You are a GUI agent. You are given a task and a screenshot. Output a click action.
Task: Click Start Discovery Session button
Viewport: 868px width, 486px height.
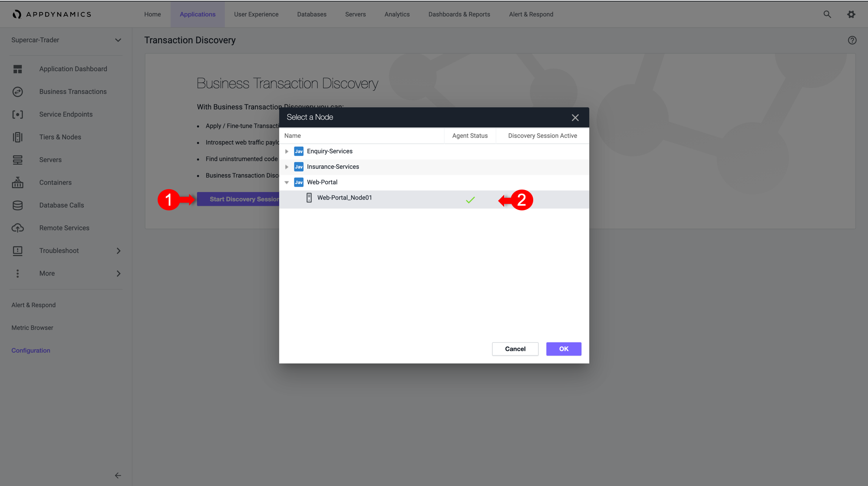click(238, 199)
